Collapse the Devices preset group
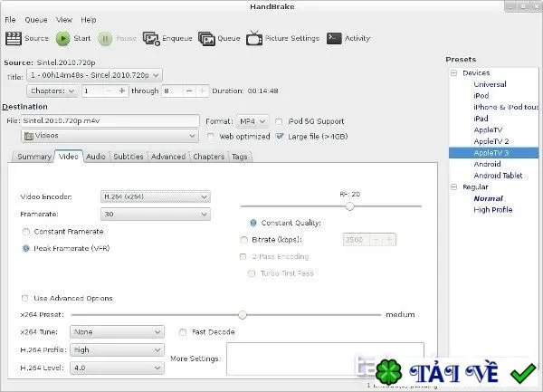543x392 pixels. tap(454, 73)
